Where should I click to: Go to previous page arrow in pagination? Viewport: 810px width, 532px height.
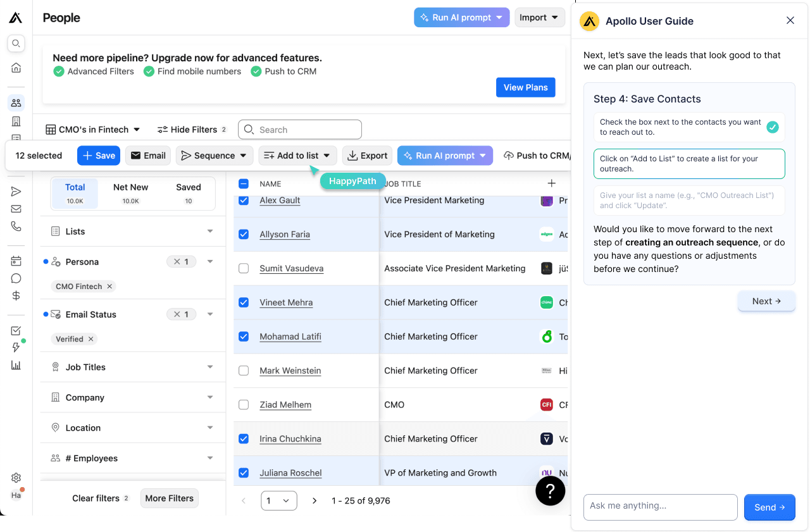tap(244, 501)
